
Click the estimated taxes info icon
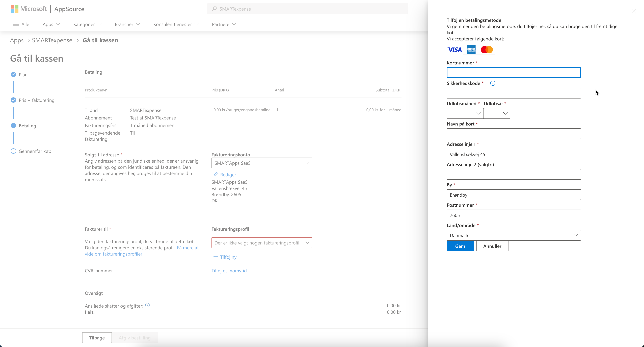148,305
